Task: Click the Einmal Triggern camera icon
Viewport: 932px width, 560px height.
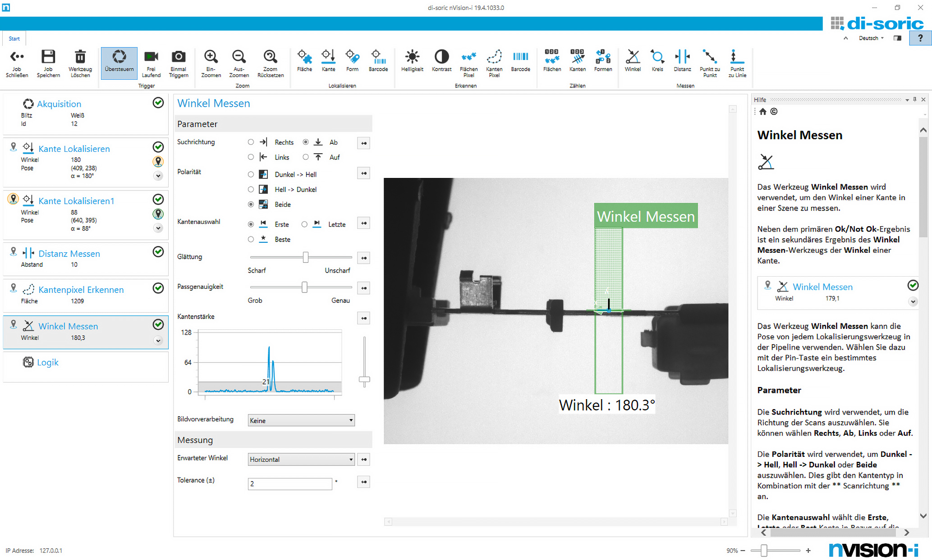Action: (x=178, y=57)
